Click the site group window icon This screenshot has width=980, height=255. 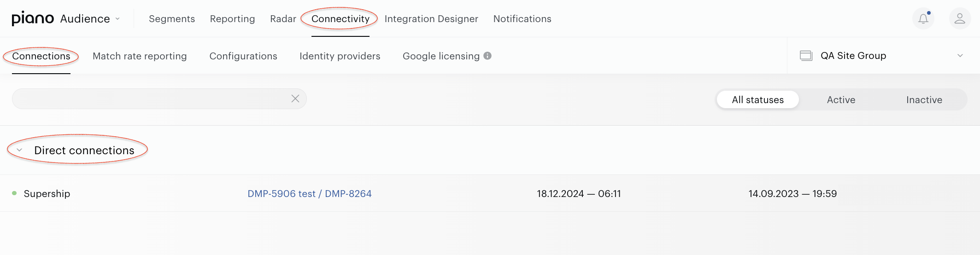[x=806, y=56]
